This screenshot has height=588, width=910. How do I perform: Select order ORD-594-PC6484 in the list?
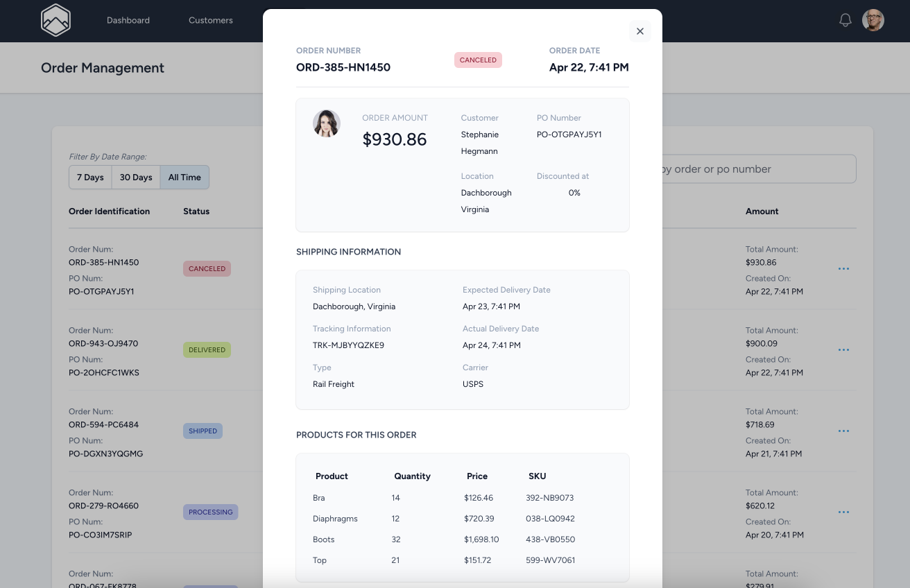pos(103,424)
